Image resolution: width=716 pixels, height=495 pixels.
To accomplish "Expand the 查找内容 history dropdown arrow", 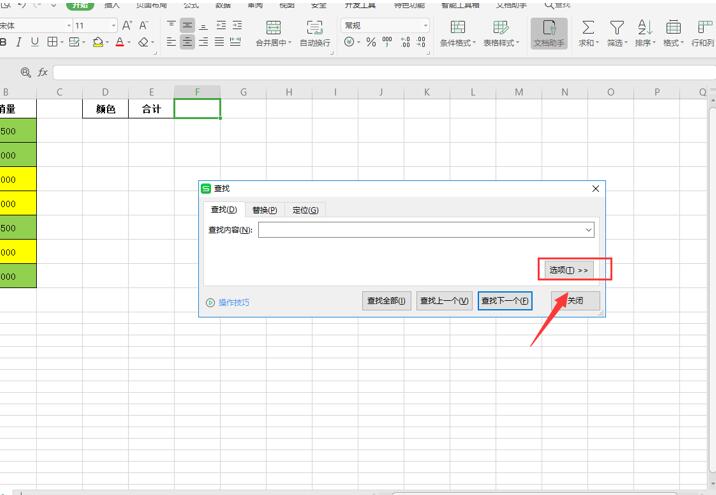I will click(589, 230).
